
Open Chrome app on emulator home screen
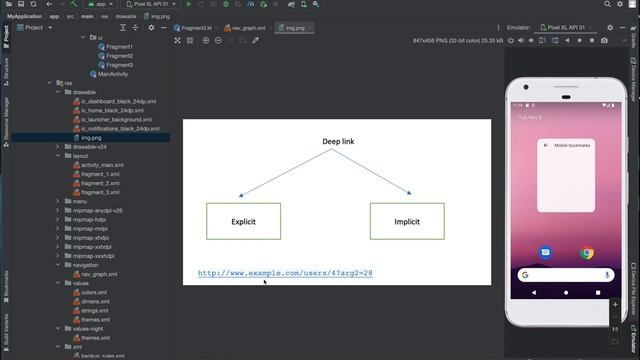[587, 253]
